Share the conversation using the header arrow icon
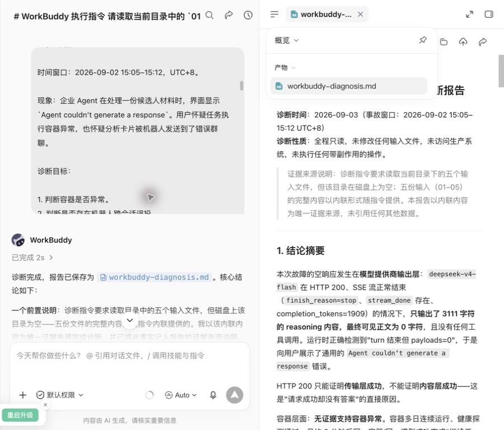 228,15
